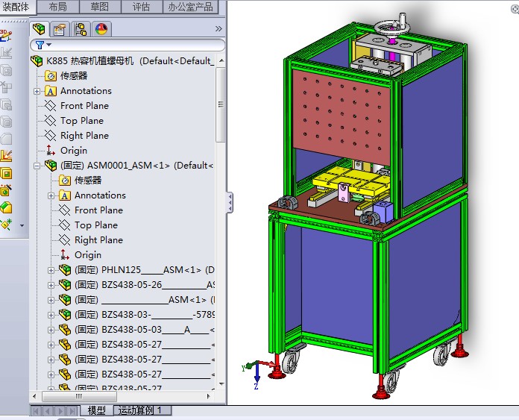Click the PHLN125 assembly icon
Image resolution: width=519 pixels, height=420 pixels.
[x=65, y=269]
